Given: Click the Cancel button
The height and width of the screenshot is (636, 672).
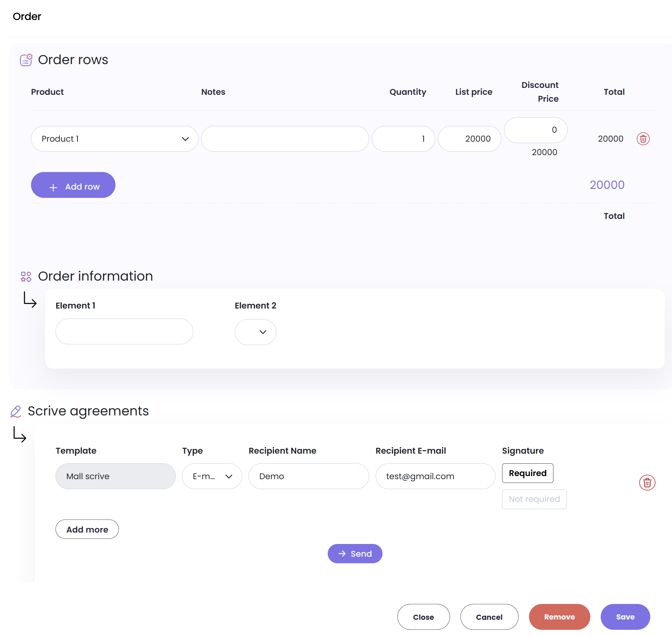Looking at the screenshot, I should point(489,617).
